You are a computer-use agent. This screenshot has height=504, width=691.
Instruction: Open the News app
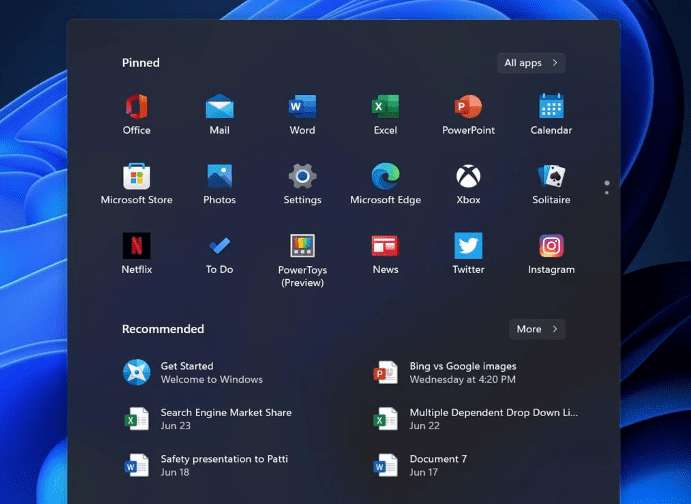click(x=385, y=253)
